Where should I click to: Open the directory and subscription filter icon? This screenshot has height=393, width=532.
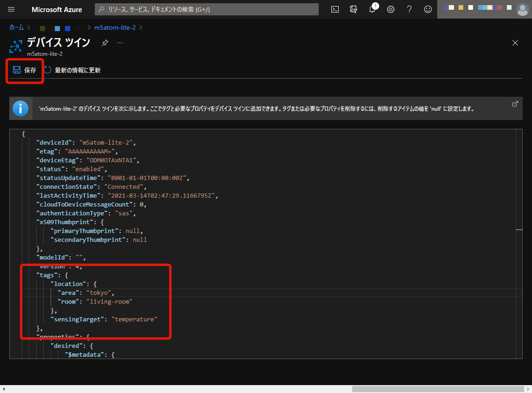(x=354, y=9)
